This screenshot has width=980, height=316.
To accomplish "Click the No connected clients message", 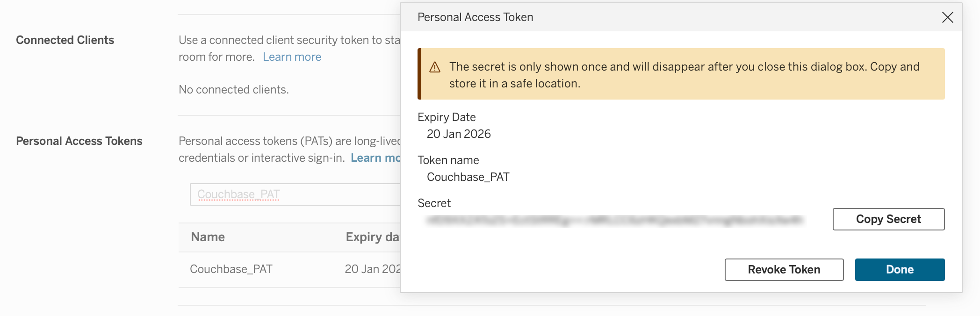I will point(234,90).
